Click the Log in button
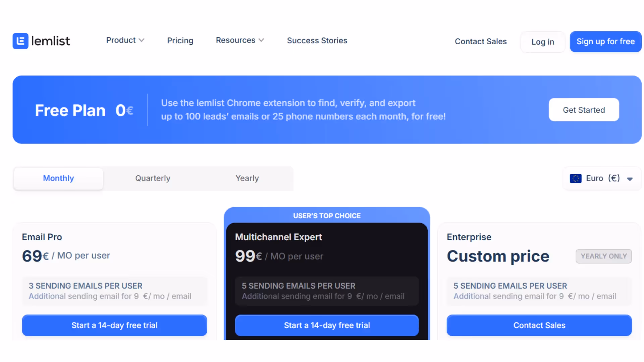 (x=543, y=42)
